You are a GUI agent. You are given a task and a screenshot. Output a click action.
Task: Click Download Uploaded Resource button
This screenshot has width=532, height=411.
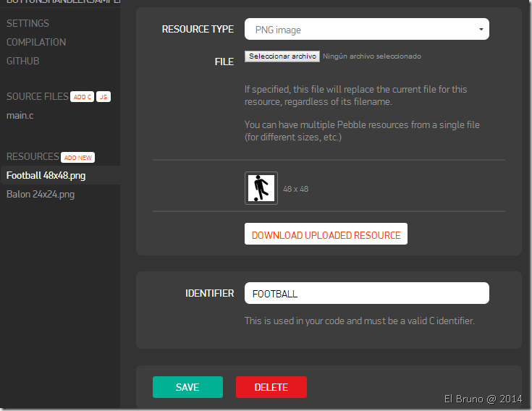tap(326, 234)
